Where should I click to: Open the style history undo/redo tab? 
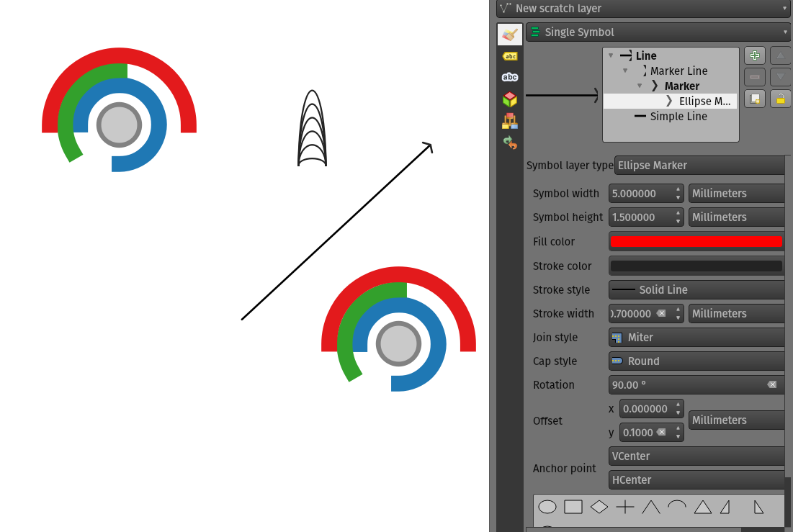coord(510,143)
